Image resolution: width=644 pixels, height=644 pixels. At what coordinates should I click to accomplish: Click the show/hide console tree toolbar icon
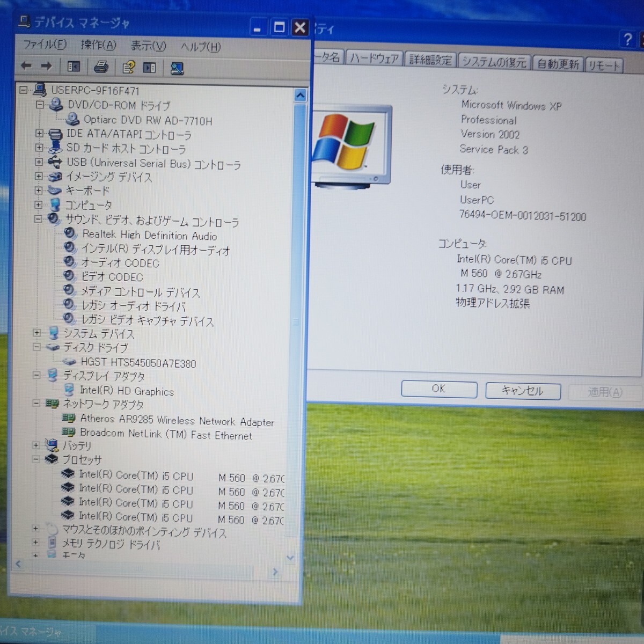tap(74, 67)
